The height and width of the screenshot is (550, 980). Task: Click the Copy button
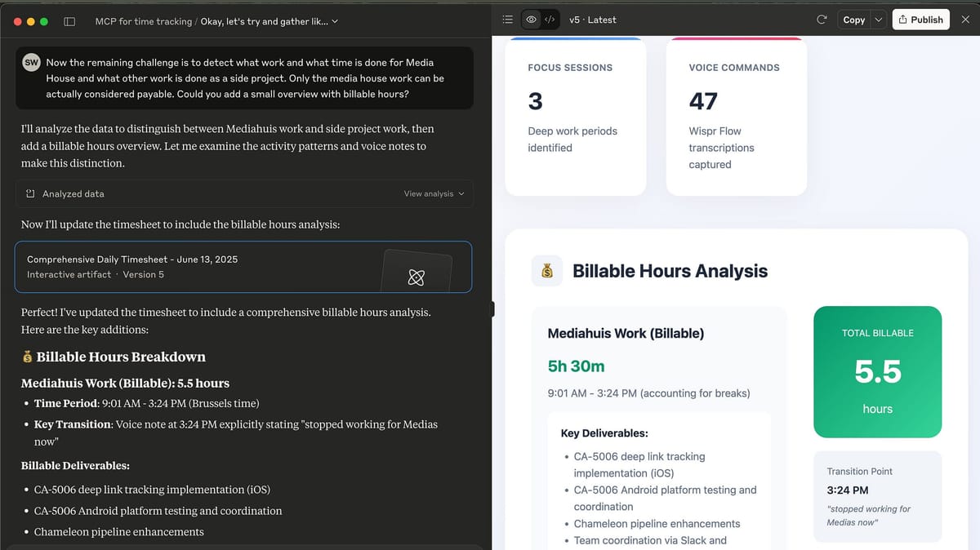(x=853, y=20)
